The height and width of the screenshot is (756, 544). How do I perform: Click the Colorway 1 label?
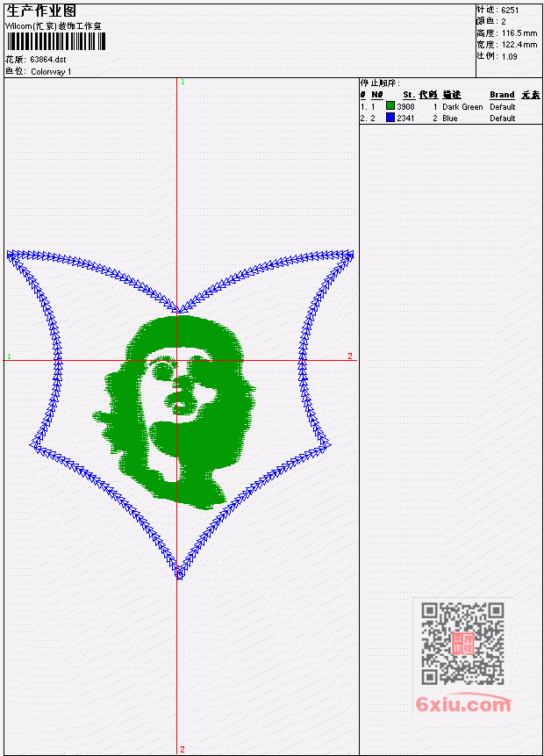point(51,72)
